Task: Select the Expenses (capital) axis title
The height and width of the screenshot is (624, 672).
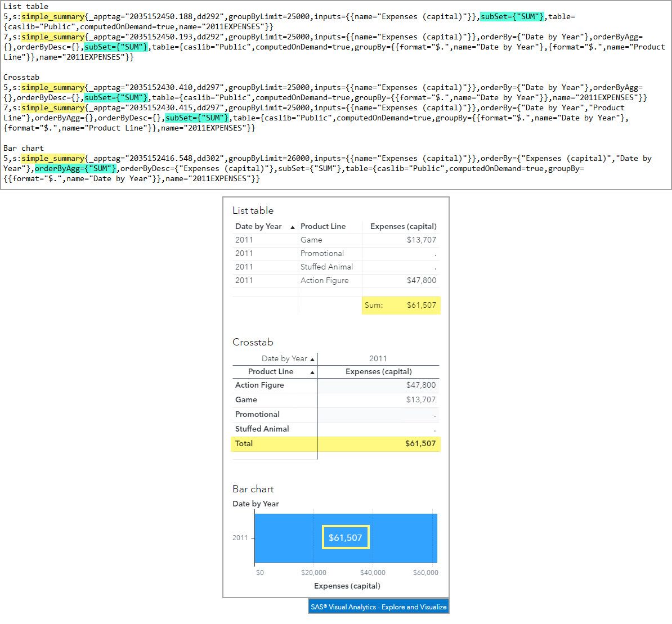Action: [x=347, y=586]
